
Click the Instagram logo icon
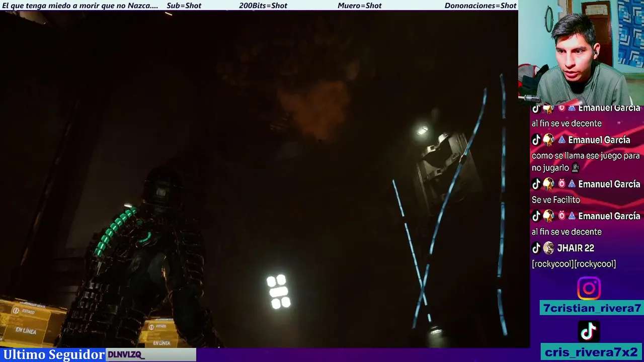click(x=589, y=289)
